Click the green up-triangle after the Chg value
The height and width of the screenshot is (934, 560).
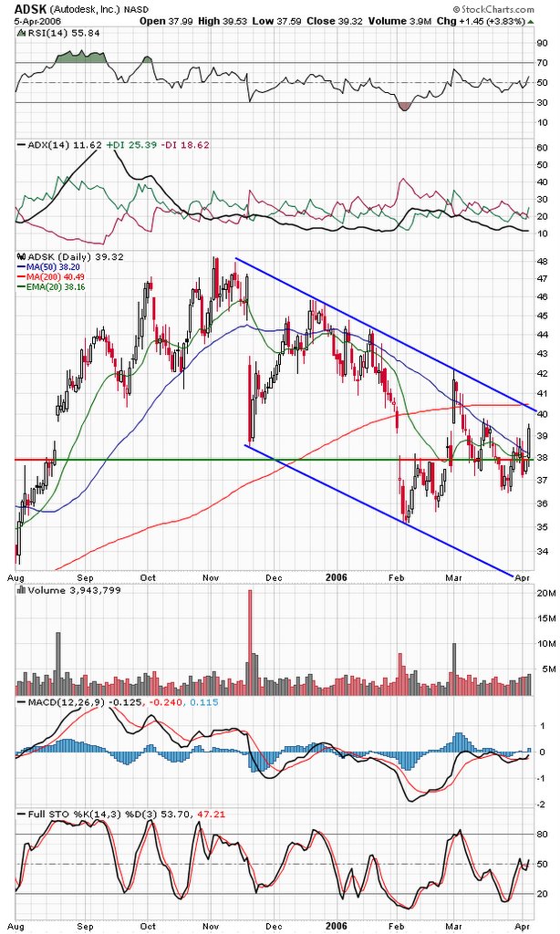click(x=530, y=21)
